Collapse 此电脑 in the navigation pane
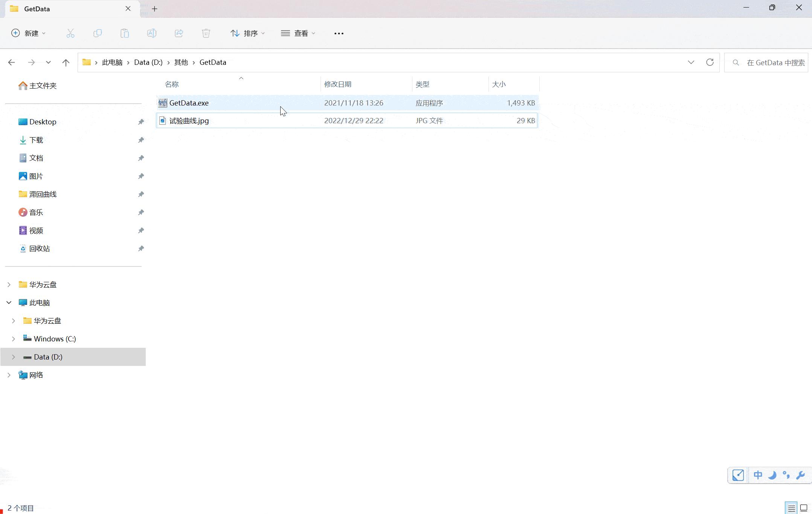Image resolution: width=812 pixels, height=514 pixels. click(x=9, y=302)
